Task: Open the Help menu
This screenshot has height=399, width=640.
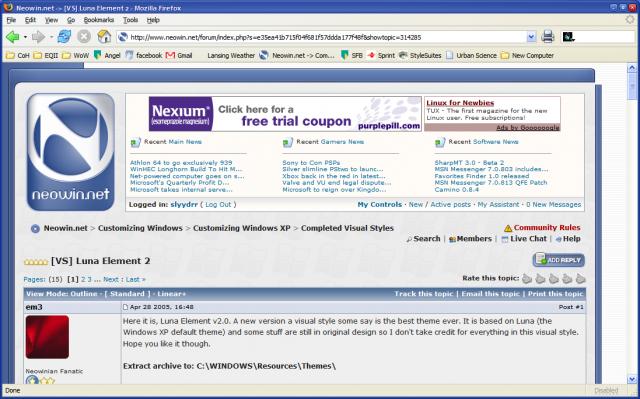Action: point(153,20)
